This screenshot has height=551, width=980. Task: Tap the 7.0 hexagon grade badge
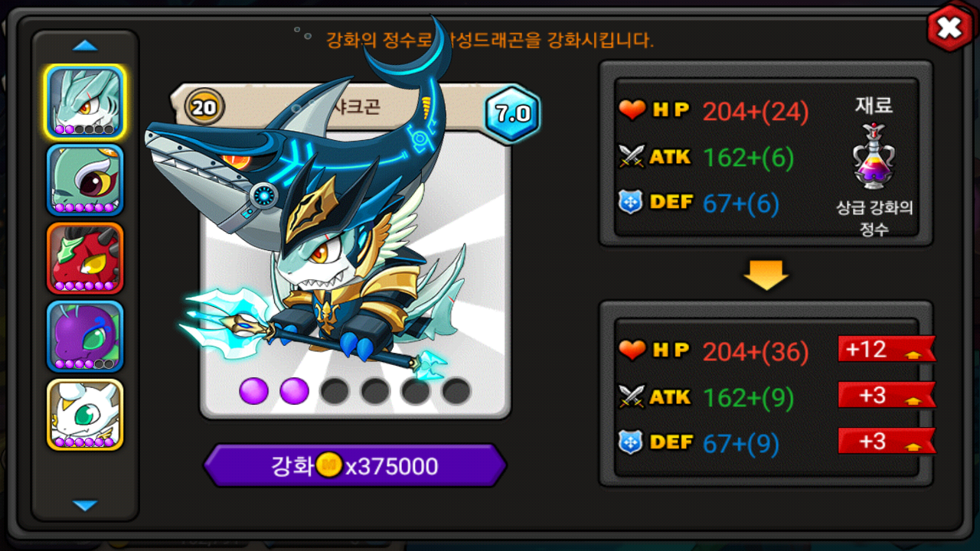point(512,114)
